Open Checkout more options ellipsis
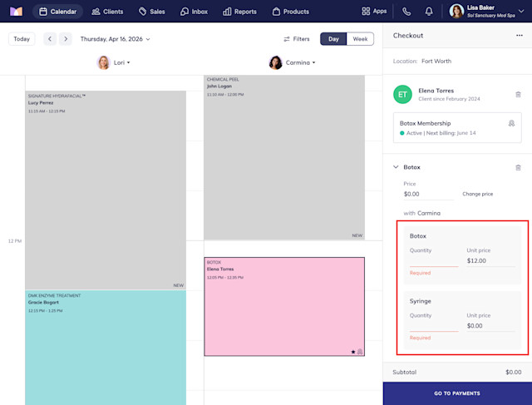The width and height of the screenshot is (532, 405). pyautogui.click(x=519, y=35)
